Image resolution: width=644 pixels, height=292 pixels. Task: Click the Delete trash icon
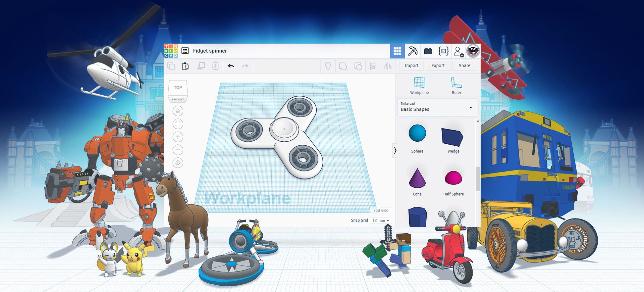(216, 66)
